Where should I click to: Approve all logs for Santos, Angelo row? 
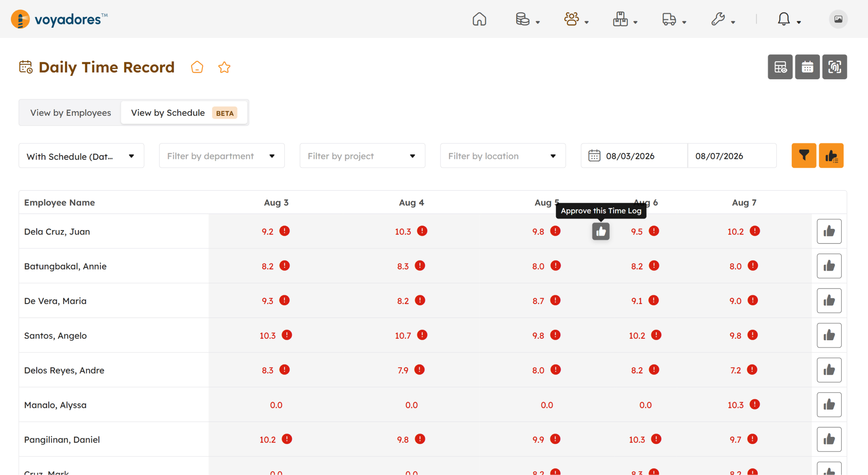point(829,335)
